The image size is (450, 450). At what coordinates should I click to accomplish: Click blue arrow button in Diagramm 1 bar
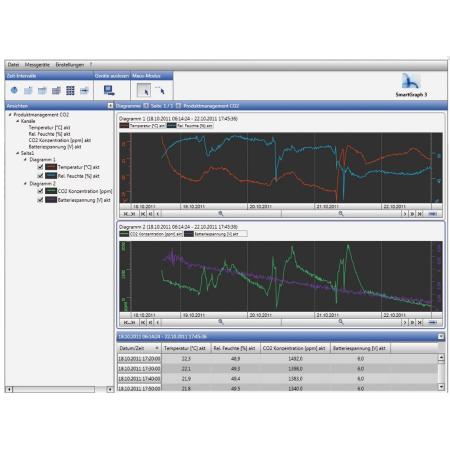(x=433, y=214)
